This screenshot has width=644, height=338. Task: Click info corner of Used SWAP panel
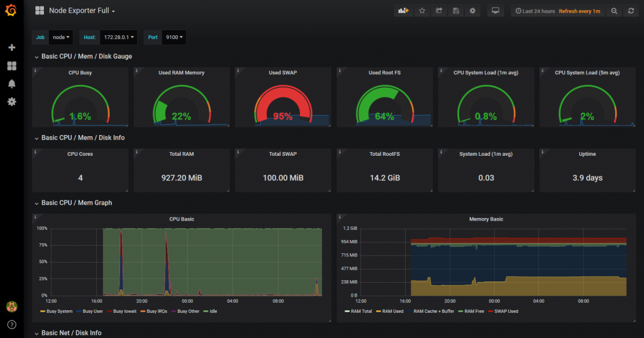(238, 70)
